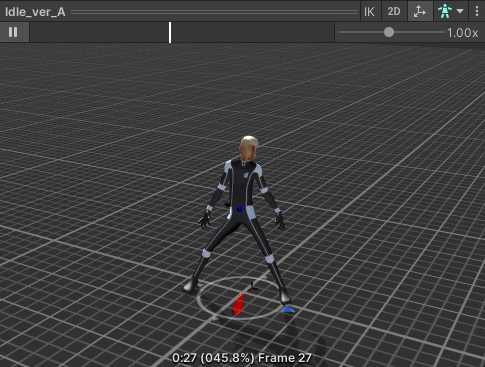Click the blue arrow gizmo near foot

click(x=288, y=310)
